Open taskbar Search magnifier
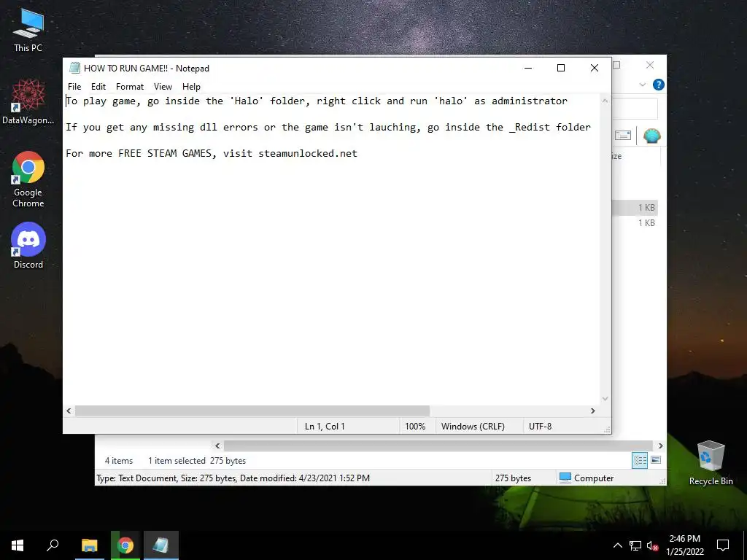747x560 pixels. point(53,545)
